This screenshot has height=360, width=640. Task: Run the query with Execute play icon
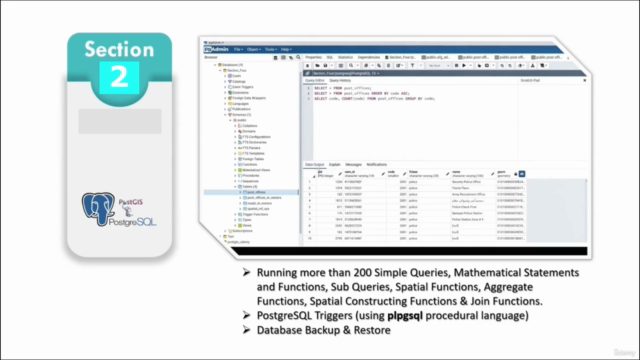[464, 66]
